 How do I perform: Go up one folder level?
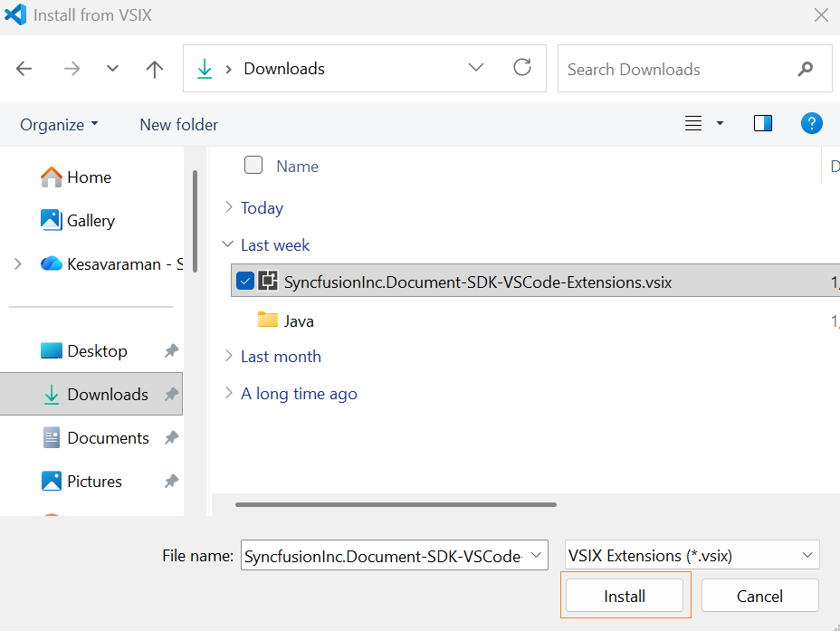pyautogui.click(x=155, y=69)
